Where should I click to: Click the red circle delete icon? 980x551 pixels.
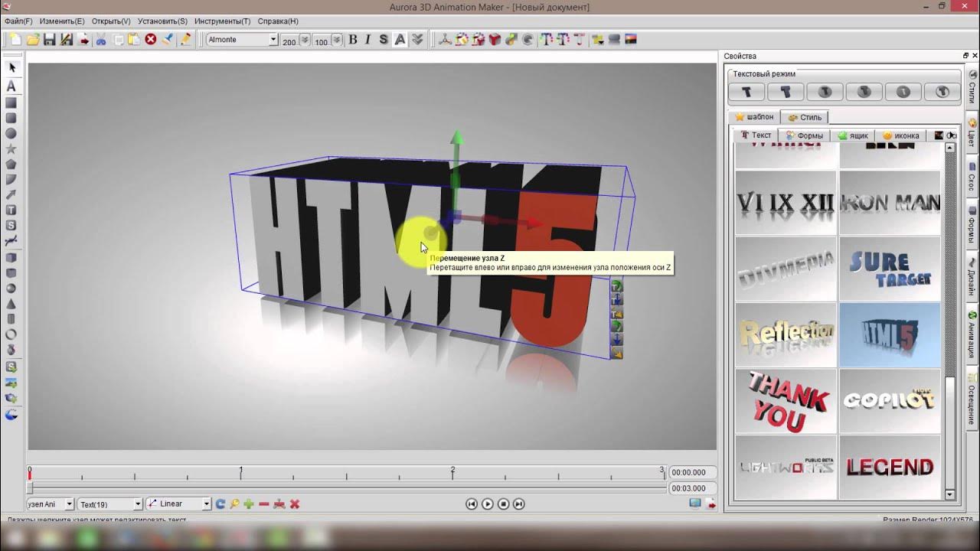151,40
